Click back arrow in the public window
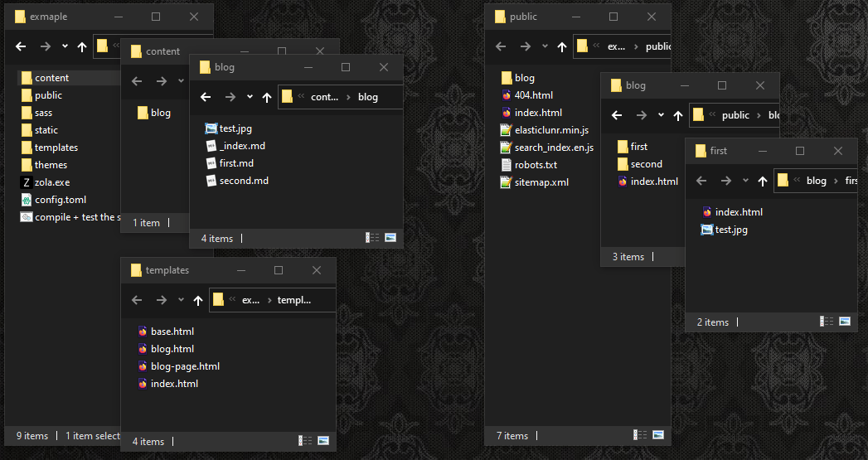The width and height of the screenshot is (868, 460). tap(502, 47)
